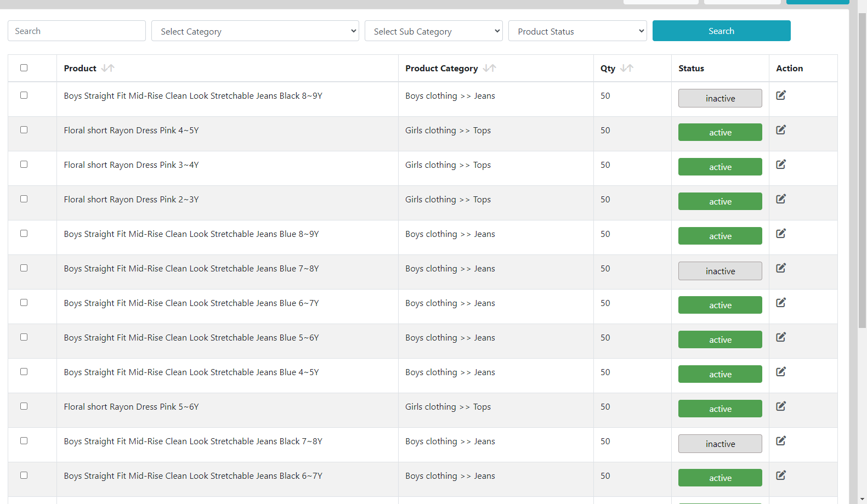Toggle active status for Dress Pink 2~3Y
This screenshot has height=504, width=867.
click(720, 201)
